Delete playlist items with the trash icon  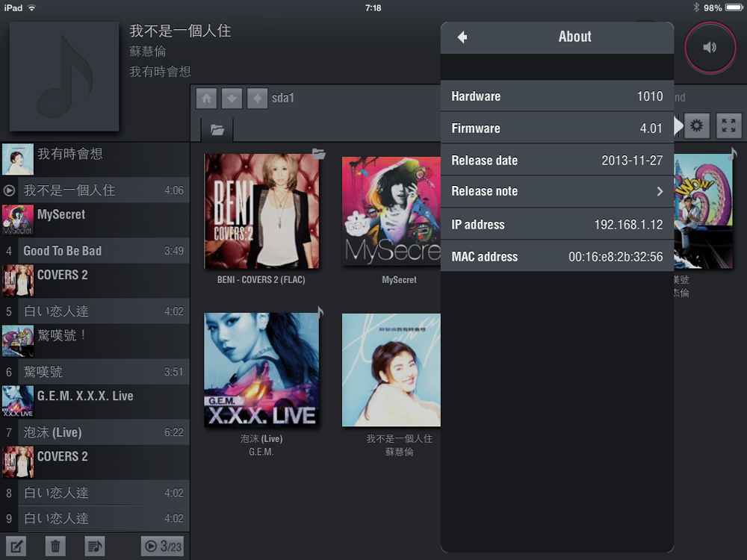(x=55, y=546)
